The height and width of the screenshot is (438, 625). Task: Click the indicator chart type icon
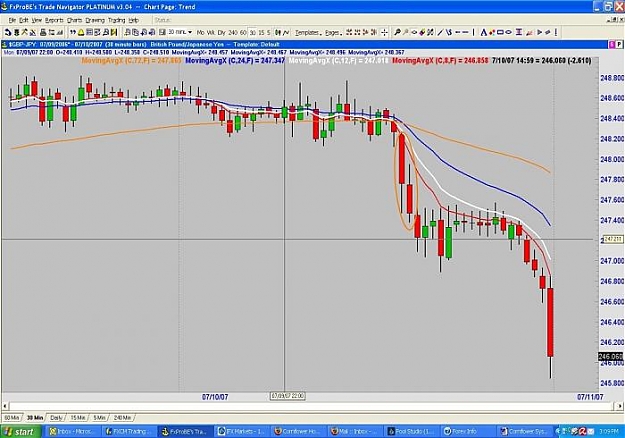[x=287, y=32]
